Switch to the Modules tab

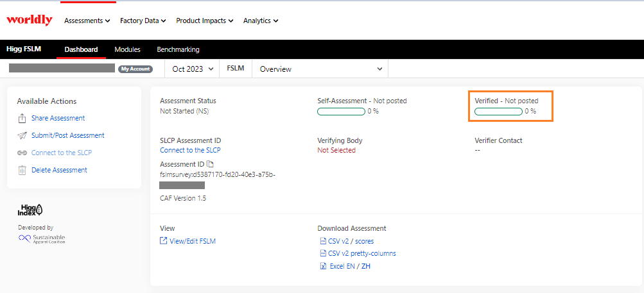point(127,49)
